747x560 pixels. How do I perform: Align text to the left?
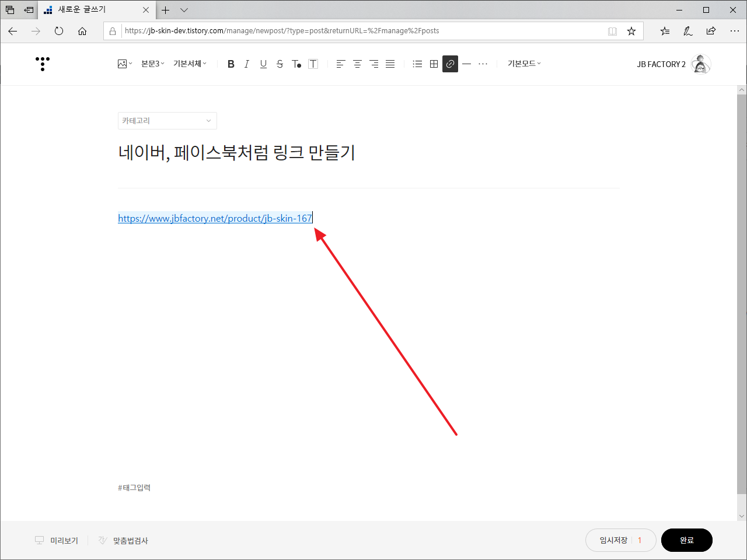pyautogui.click(x=341, y=64)
